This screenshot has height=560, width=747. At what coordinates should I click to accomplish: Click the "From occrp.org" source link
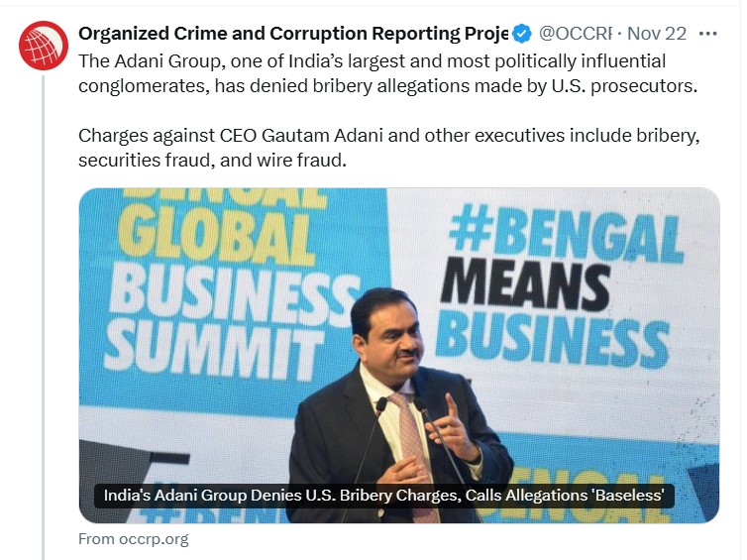click(134, 539)
